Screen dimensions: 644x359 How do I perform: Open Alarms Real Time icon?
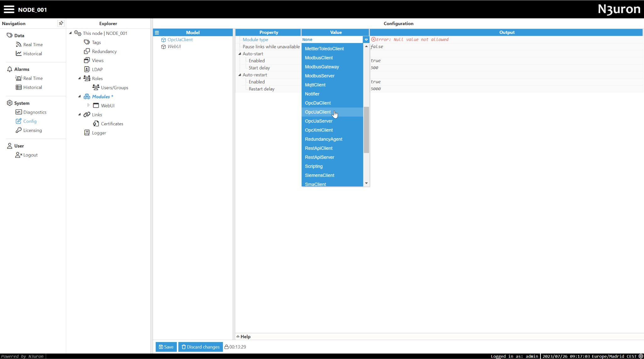(x=19, y=78)
